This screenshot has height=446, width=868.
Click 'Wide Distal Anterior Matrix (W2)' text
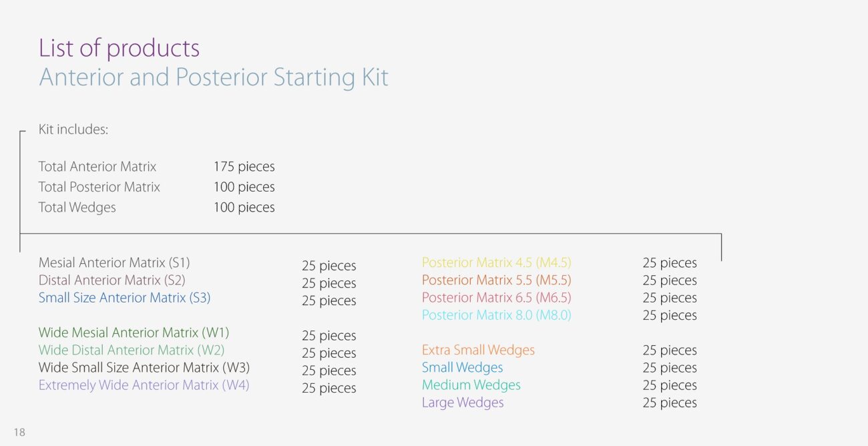coord(132,350)
